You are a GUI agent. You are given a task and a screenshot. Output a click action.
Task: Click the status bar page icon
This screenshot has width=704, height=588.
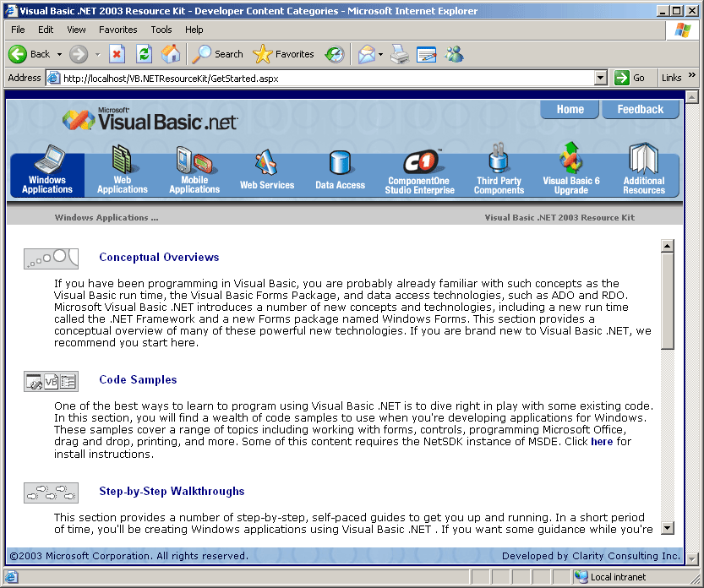click(11, 577)
